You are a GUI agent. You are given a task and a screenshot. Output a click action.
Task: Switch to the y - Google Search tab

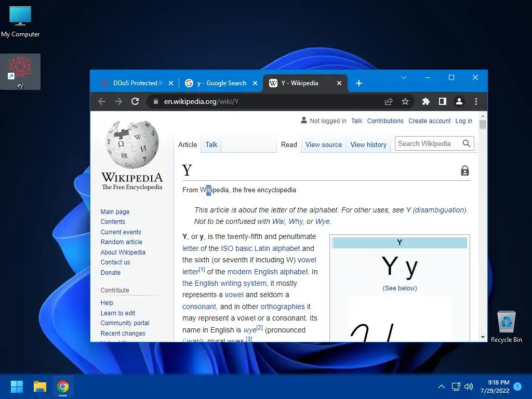pos(220,83)
